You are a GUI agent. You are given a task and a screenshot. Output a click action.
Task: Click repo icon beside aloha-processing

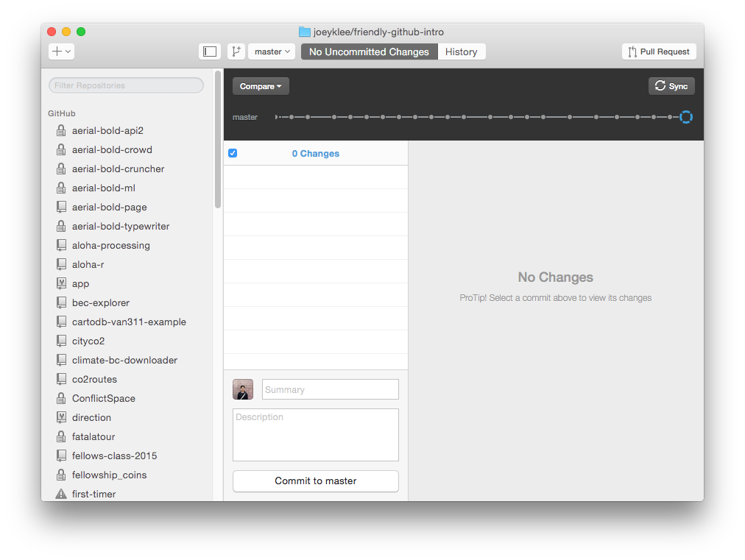[61, 245]
